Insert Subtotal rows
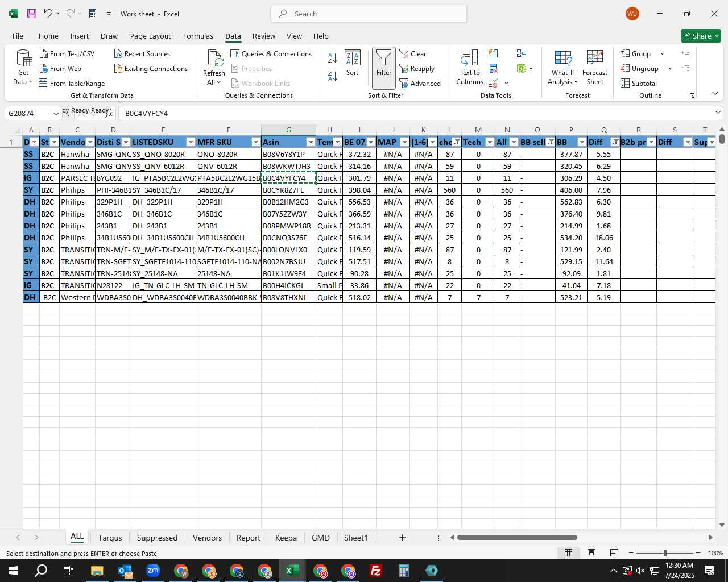This screenshot has width=728, height=582. (x=639, y=83)
